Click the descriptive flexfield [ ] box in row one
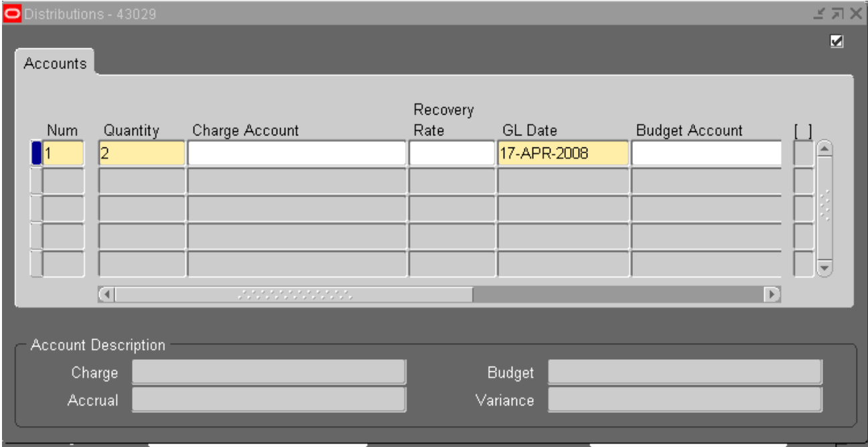Screen dimensions: 868x447 point(803,153)
